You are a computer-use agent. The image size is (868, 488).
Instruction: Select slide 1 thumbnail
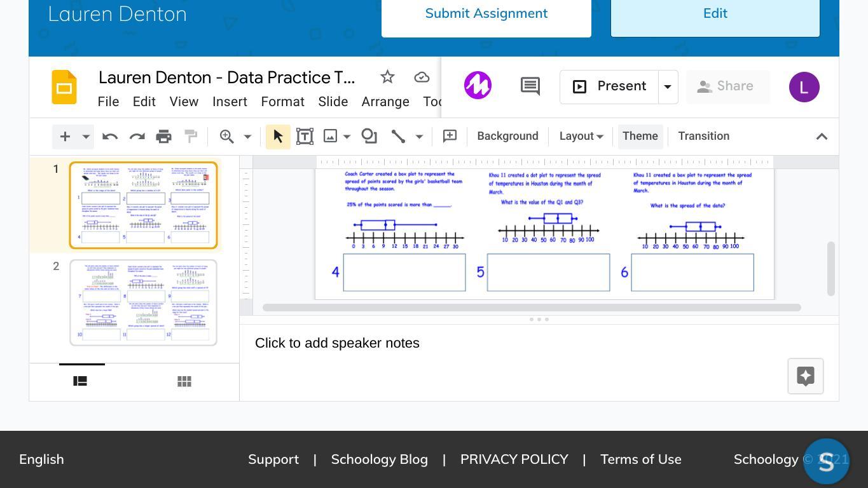(x=143, y=205)
